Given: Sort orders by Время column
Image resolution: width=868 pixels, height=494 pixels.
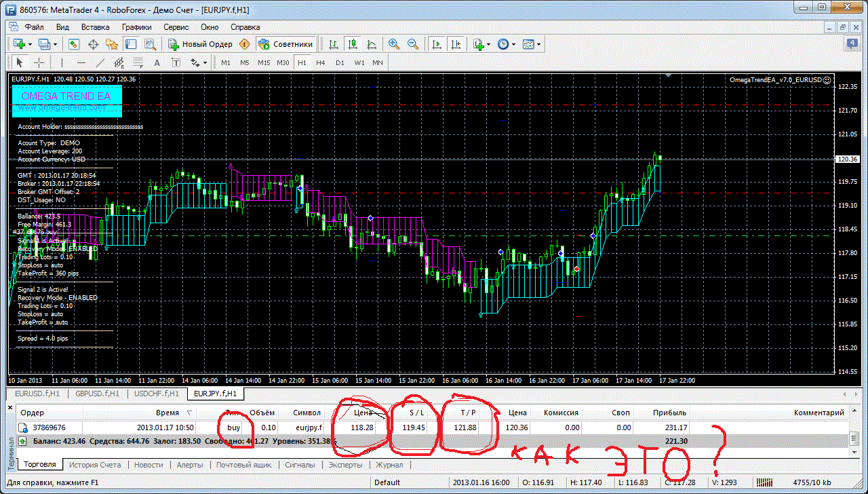Looking at the screenshot, I should pyautogui.click(x=167, y=413).
